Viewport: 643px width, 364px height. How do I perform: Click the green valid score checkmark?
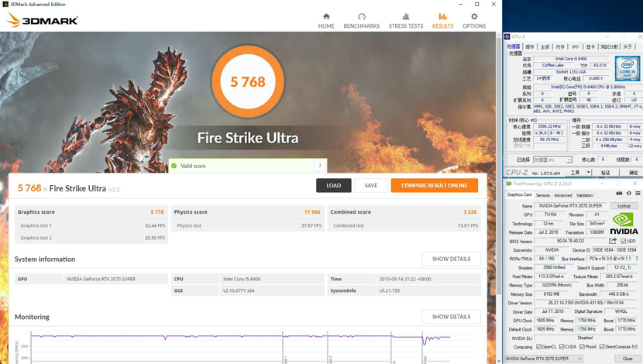pyautogui.click(x=174, y=166)
